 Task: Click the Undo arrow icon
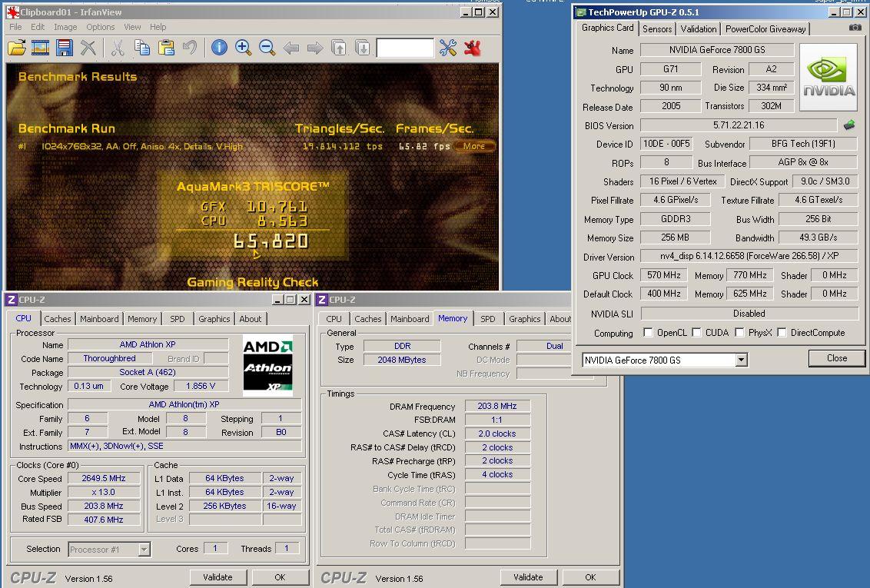(190, 48)
